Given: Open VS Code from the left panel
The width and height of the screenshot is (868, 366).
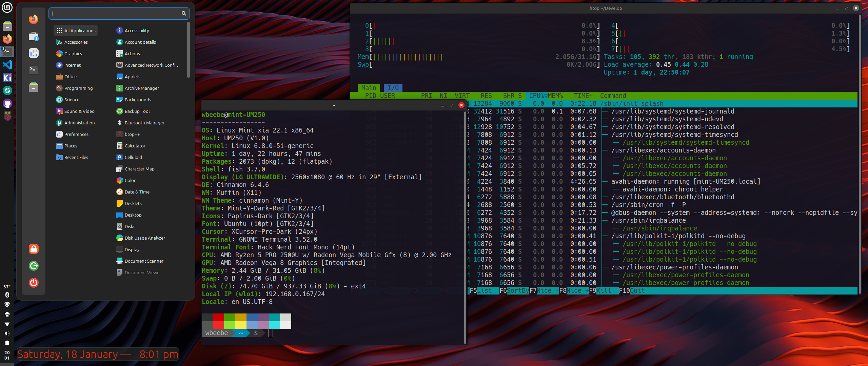Looking at the screenshot, I should pyautogui.click(x=7, y=64).
